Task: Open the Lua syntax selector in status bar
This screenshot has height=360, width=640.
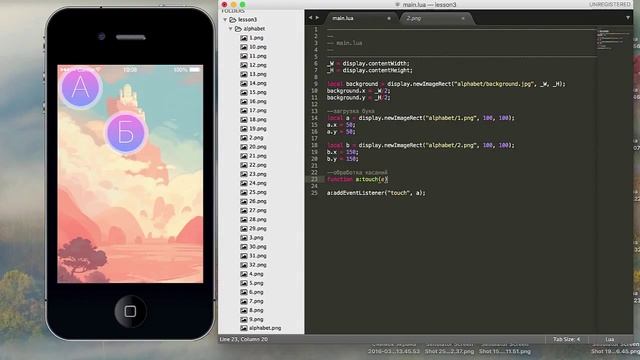Action: pos(610,339)
